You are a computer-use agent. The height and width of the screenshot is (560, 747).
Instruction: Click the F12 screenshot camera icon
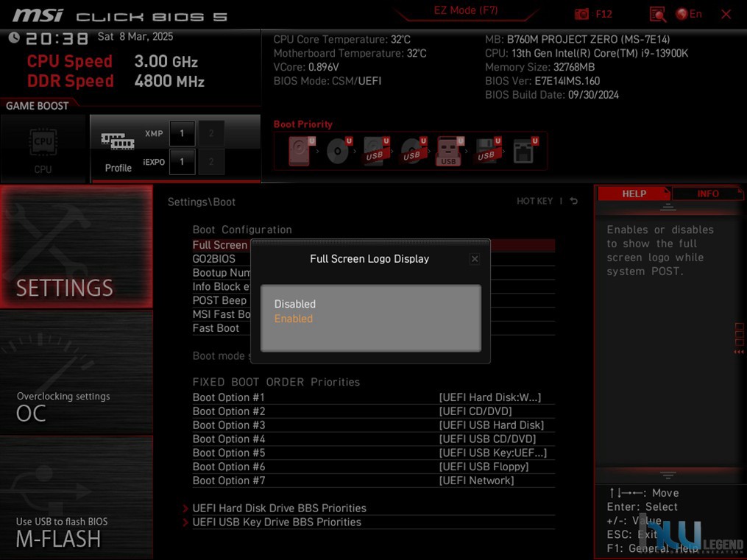click(581, 14)
